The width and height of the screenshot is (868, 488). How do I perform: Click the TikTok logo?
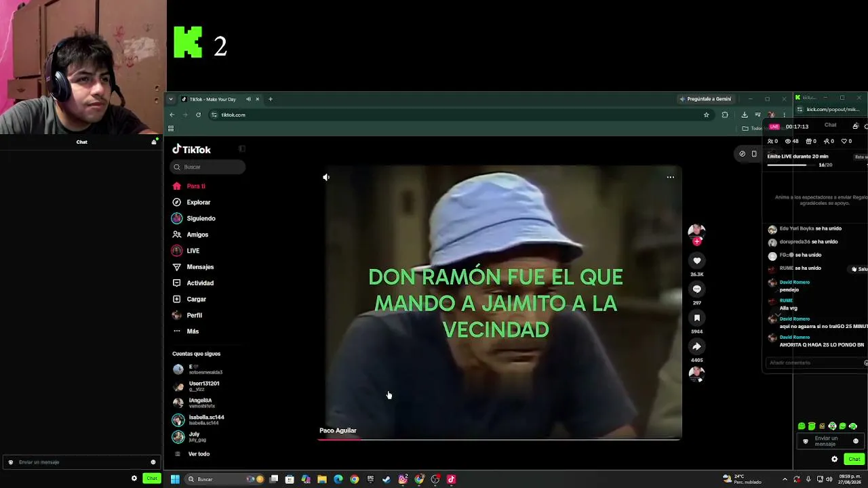(191, 149)
